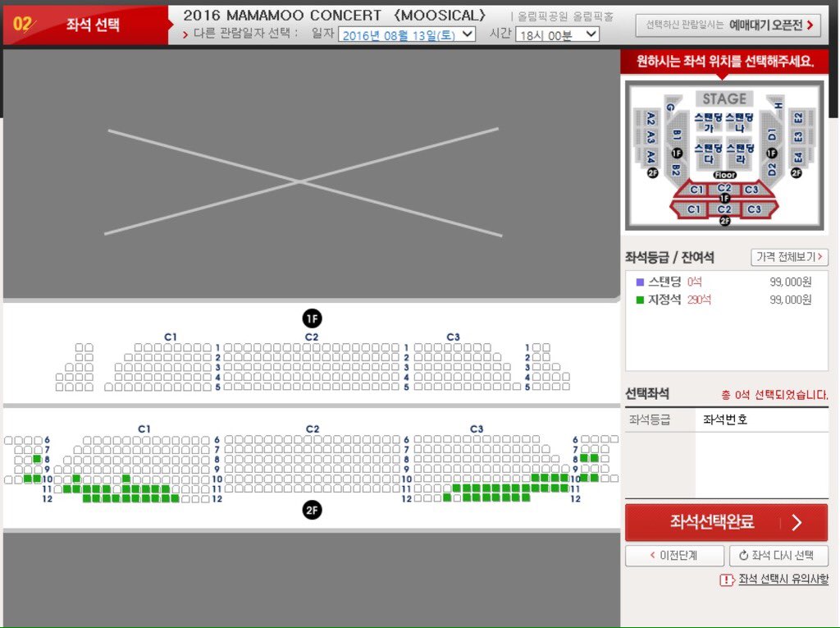840x628 pixels.
Task: Click the purple 스탠딩 legend swatch
Action: (x=640, y=282)
